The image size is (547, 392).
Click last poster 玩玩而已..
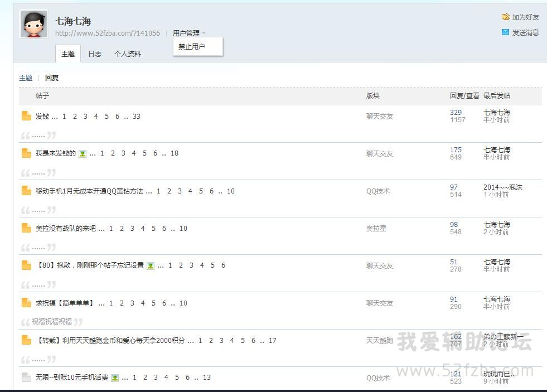[x=498, y=374]
